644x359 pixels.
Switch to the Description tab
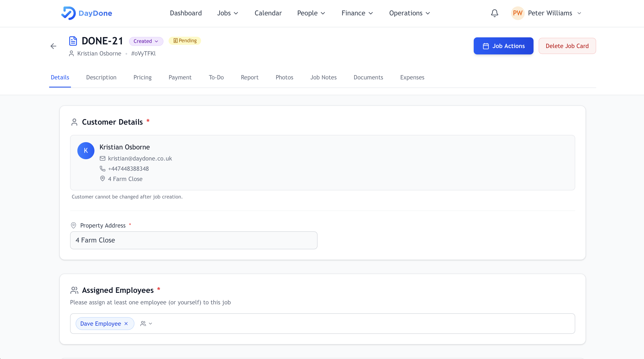pos(101,77)
